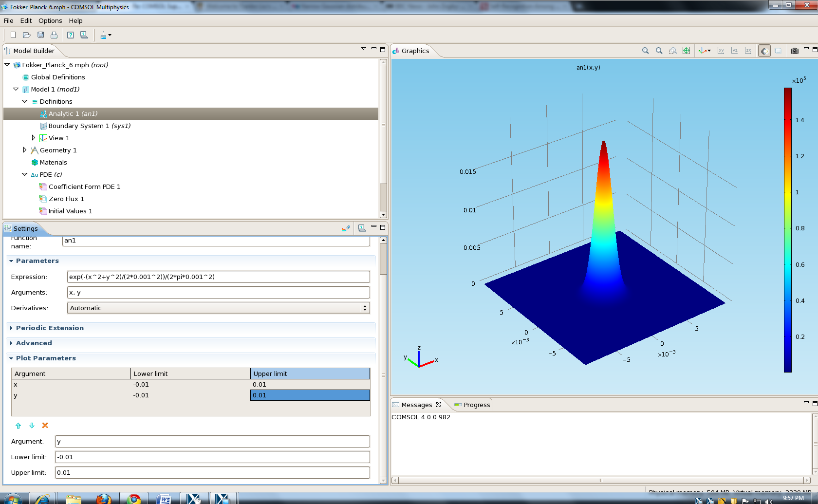Take a snapshot with the camera icon

[x=794, y=51]
